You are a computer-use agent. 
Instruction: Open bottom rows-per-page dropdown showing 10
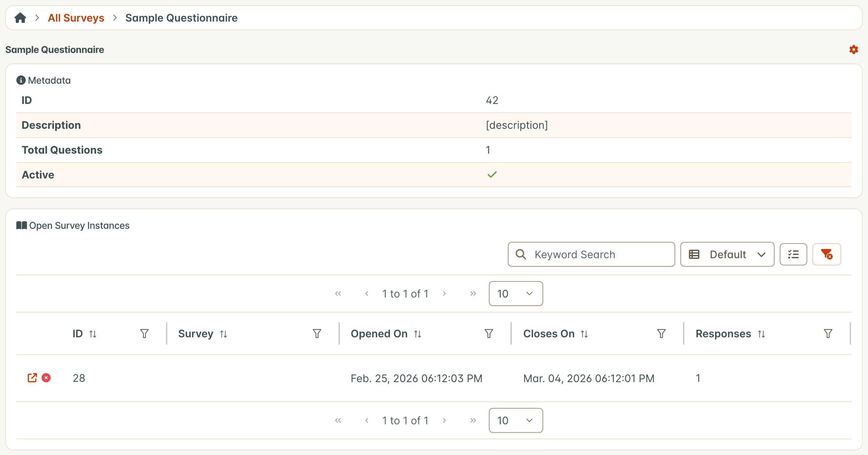coord(516,420)
